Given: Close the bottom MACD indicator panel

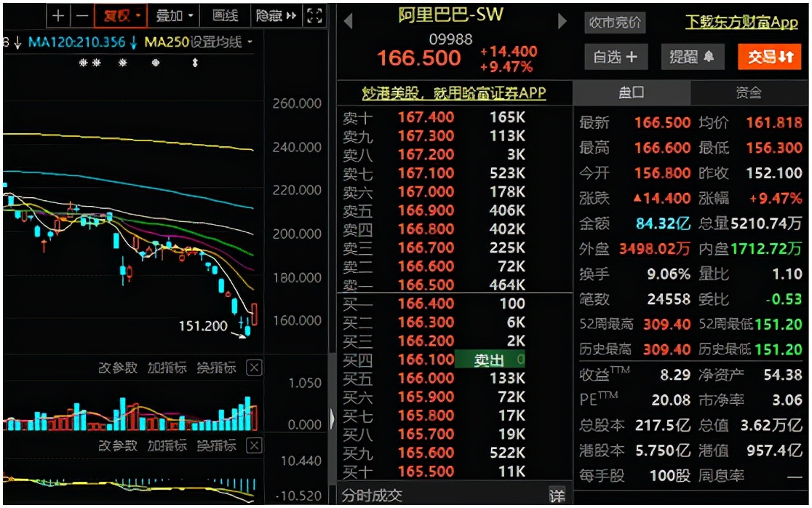Looking at the screenshot, I should pos(253,446).
